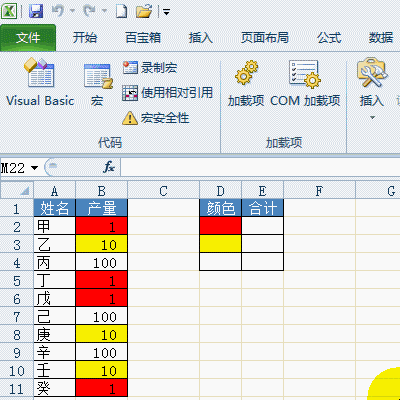The width and height of the screenshot is (400, 400).
Task: Select the blank color cell D4
Action: point(220,262)
